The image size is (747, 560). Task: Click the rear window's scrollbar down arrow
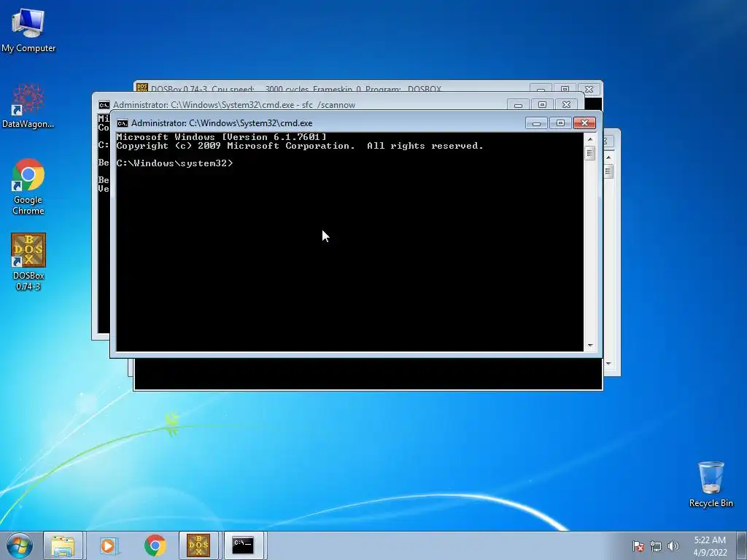608,365
